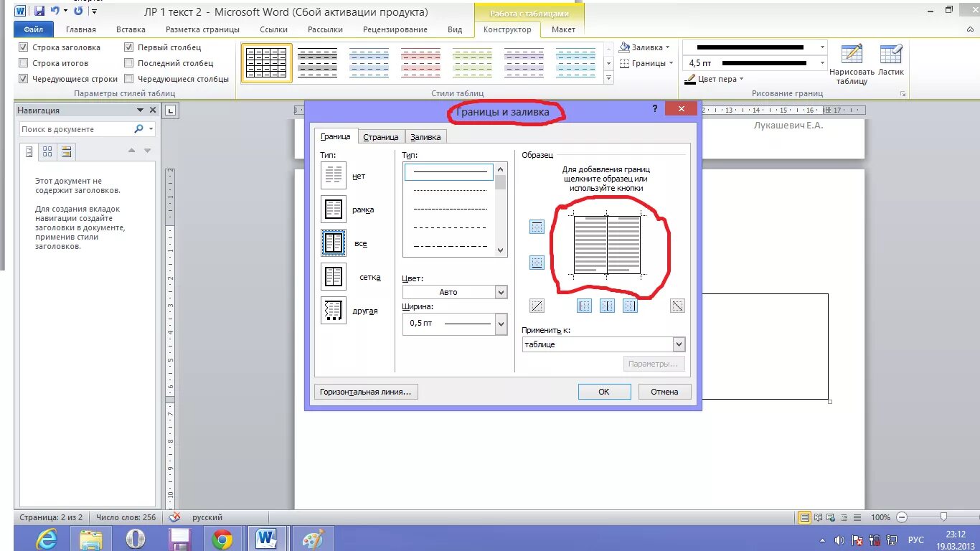This screenshot has height=551, width=980.
Task: Open the 'Границы' borders dropdown in the ribbon
Action: [646, 63]
